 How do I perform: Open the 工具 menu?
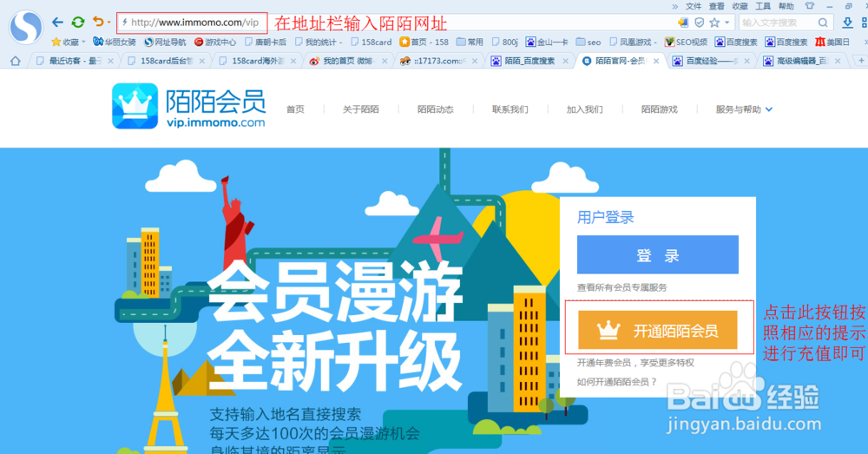click(763, 6)
